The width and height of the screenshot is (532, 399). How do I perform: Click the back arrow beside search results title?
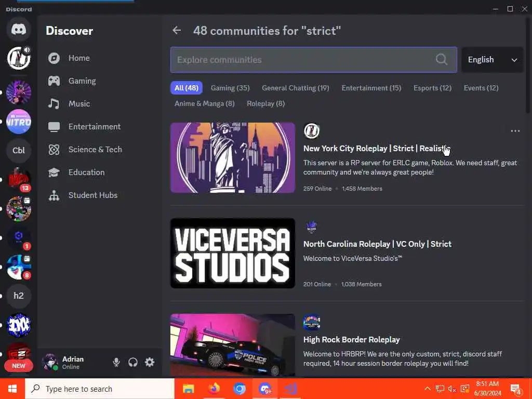[x=177, y=31]
